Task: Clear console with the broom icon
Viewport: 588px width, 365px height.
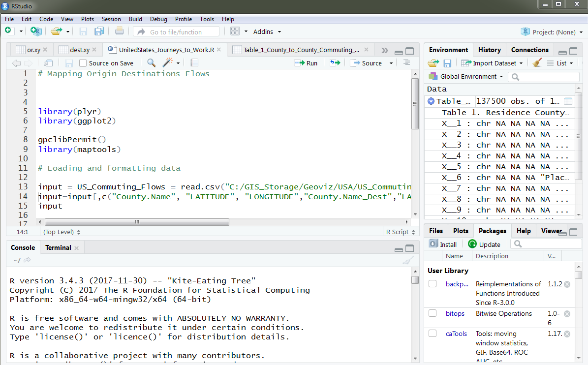Action: tap(408, 261)
